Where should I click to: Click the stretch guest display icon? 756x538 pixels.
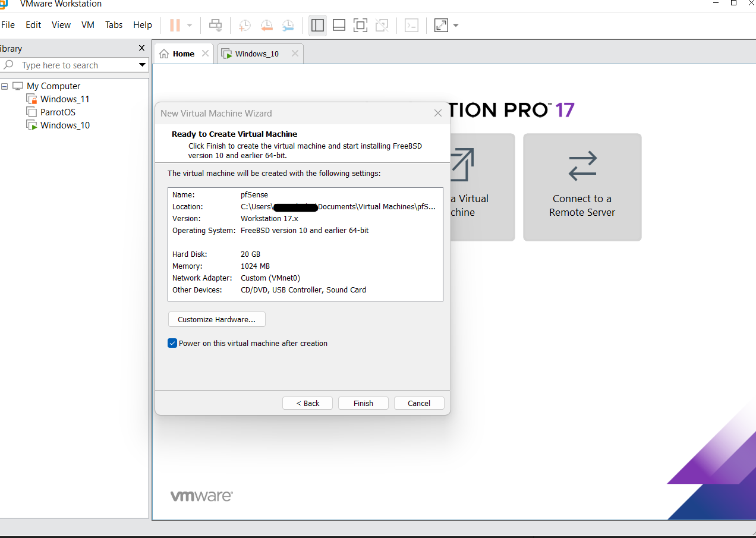coord(441,25)
